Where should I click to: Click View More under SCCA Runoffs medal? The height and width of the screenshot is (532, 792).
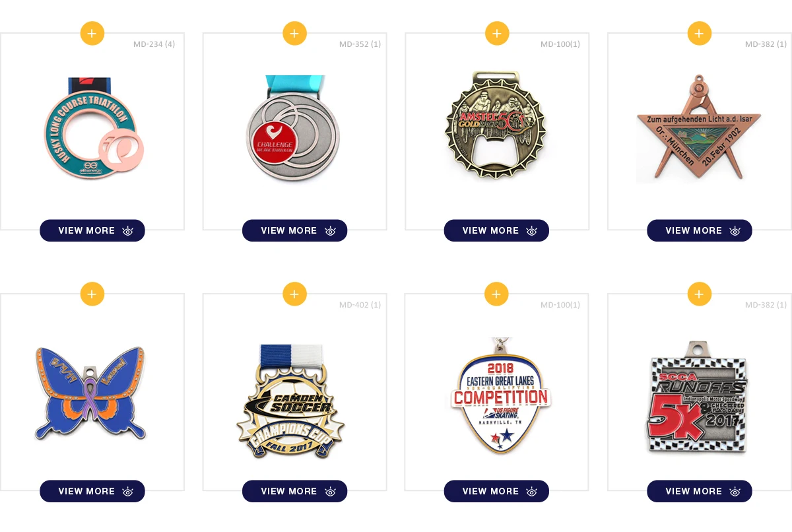click(700, 491)
